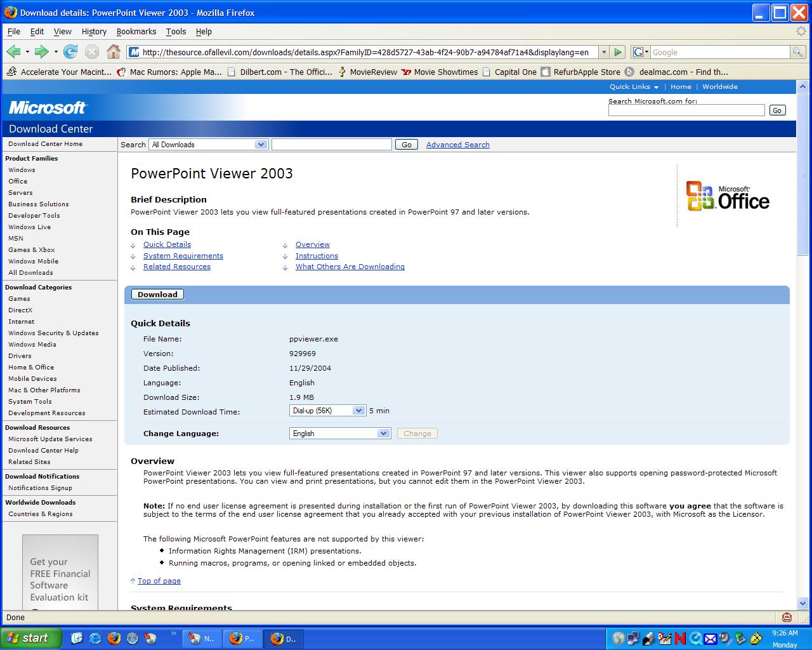Viewport: 812px width, 650px height.
Task: Jump to the Quick Details link
Action: coord(167,244)
